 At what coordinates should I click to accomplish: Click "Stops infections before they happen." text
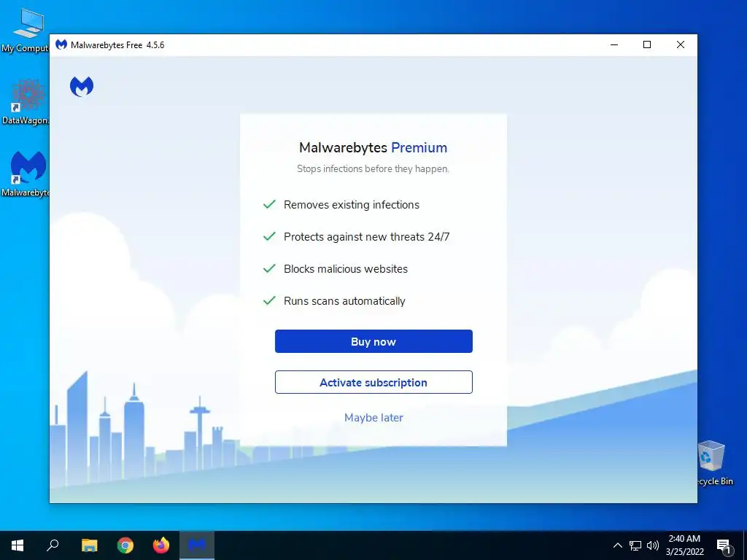tap(373, 168)
